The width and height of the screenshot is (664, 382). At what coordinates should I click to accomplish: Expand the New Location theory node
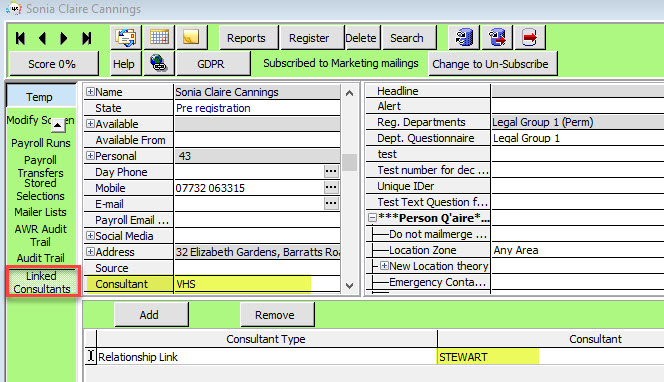384,266
